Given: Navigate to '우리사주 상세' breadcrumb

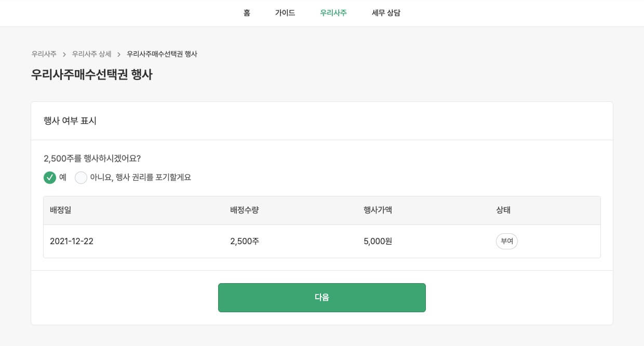Looking at the screenshot, I should point(91,54).
